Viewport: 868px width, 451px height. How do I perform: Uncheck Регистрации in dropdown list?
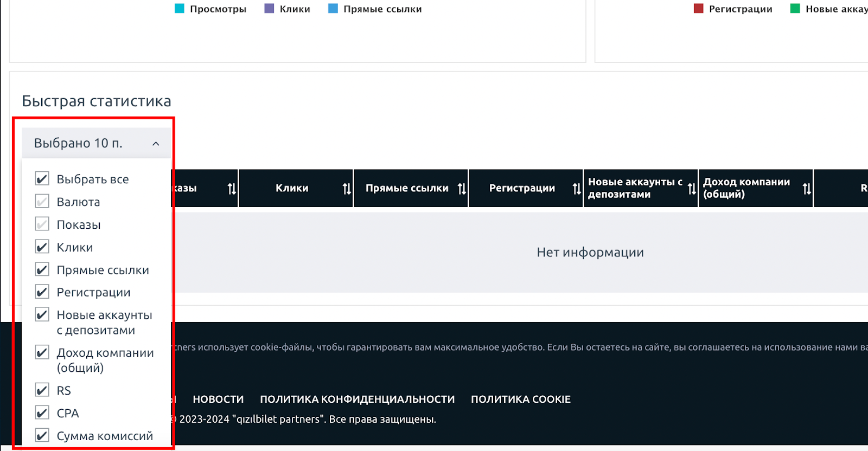coord(42,292)
